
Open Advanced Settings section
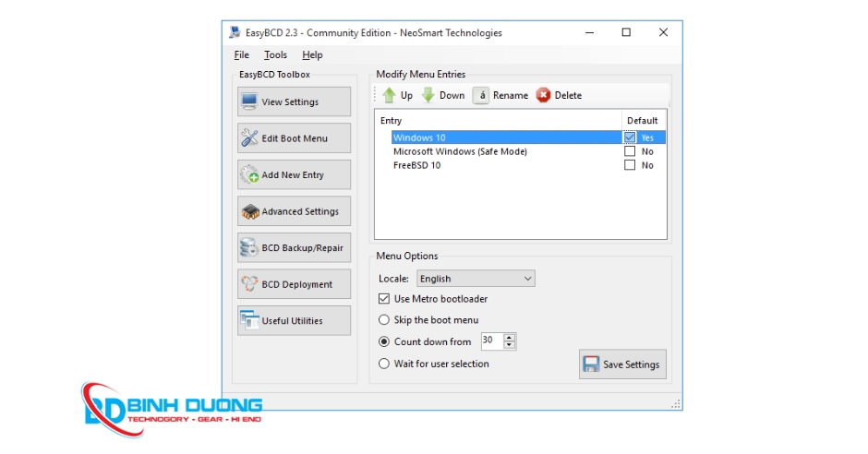point(294,210)
